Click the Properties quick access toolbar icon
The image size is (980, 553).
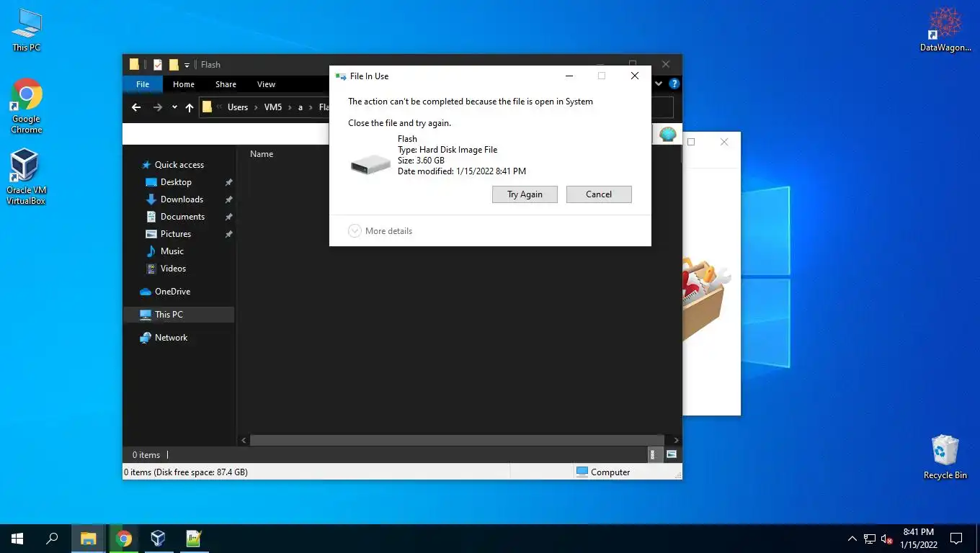click(158, 65)
